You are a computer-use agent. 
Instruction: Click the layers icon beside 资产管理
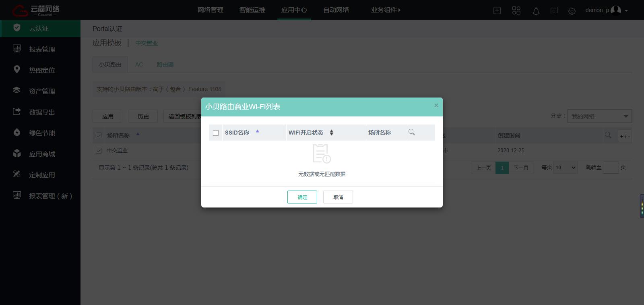pyautogui.click(x=17, y=90)
